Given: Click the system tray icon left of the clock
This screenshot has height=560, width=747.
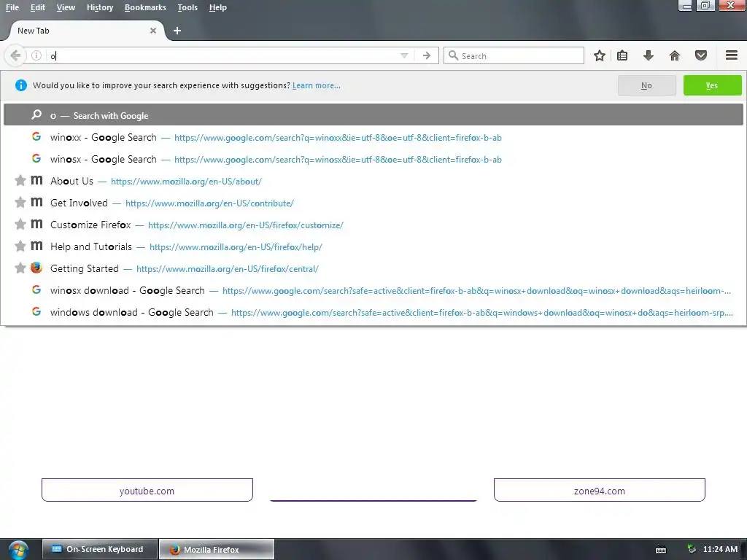Looking at the screenshot, I should [x=692, y=550].
